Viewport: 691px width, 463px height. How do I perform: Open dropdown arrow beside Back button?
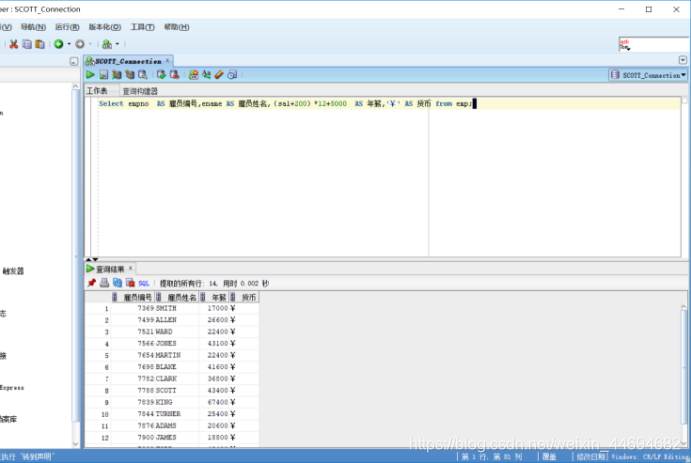click(69, 44)
